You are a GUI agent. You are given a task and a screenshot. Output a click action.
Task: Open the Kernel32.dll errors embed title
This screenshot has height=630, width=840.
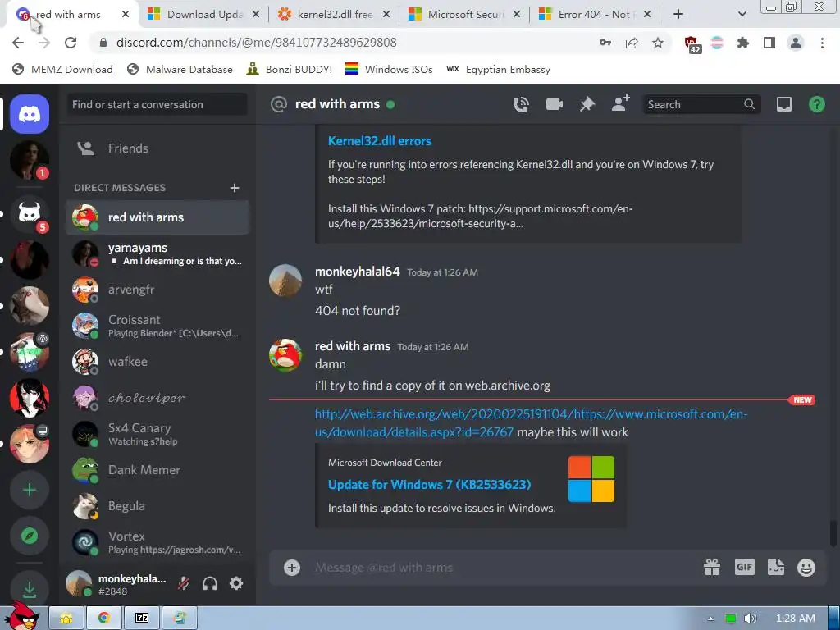[x=379, y=141]
